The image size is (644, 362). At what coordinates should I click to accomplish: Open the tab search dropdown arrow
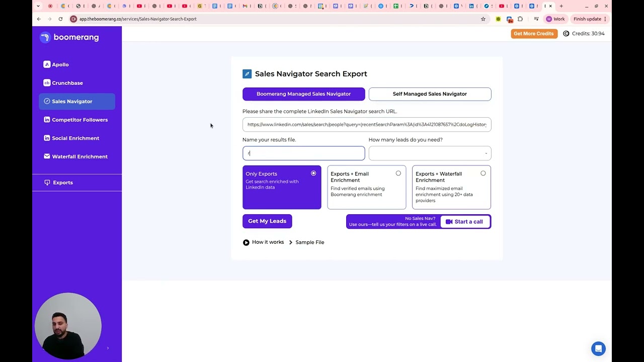(x=38, y=6)
